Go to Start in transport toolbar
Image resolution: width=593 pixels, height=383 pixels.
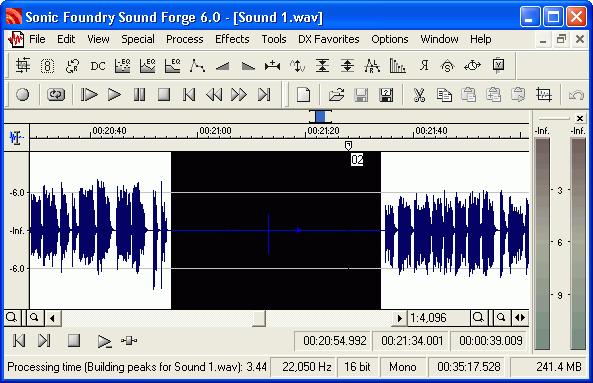click(189, 95)
